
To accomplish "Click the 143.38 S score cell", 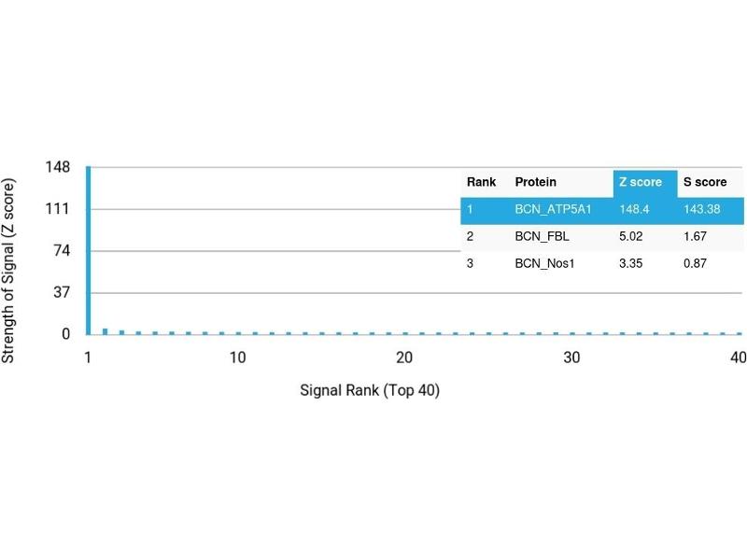I will [x=702, y=209].
